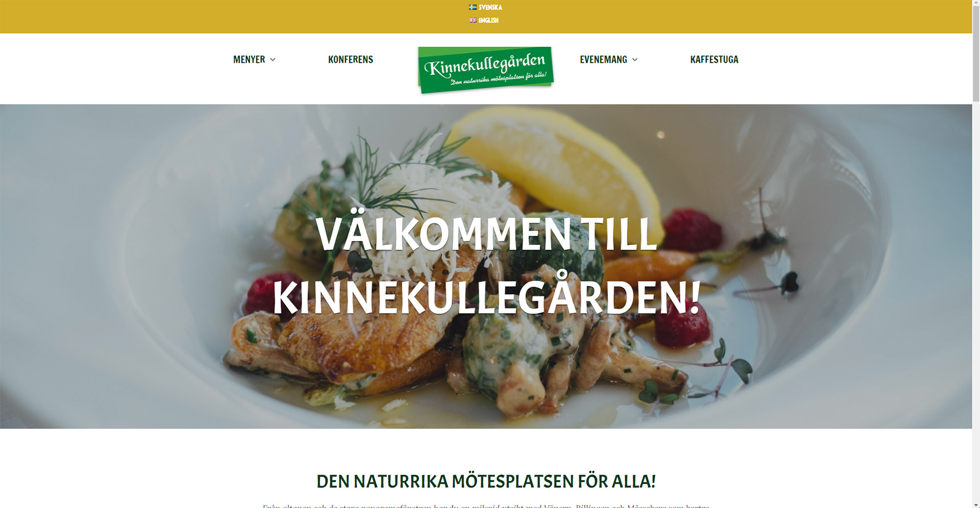
Task: Switch language to Svenska
Action: tap(490, 7)
